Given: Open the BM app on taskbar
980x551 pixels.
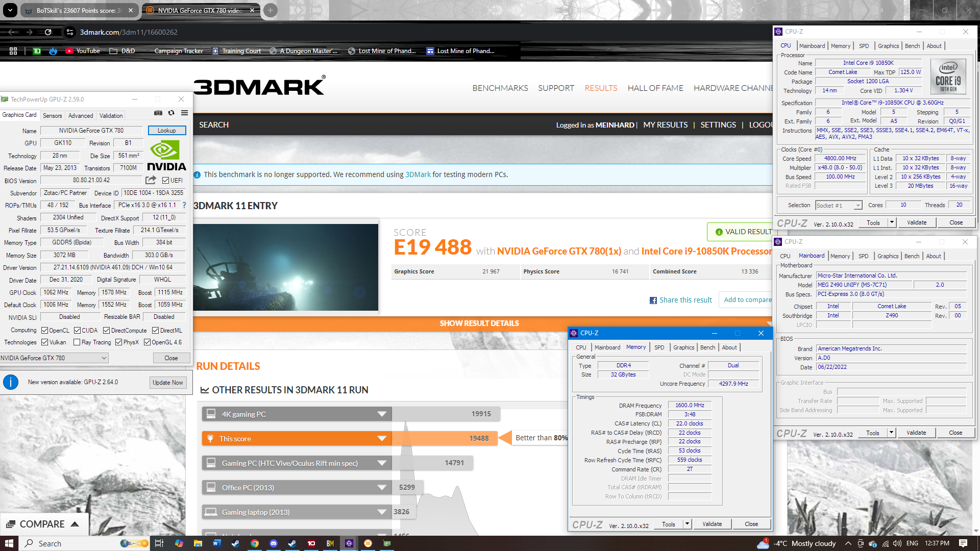Looking at the screenshot, I should point(330,543).
